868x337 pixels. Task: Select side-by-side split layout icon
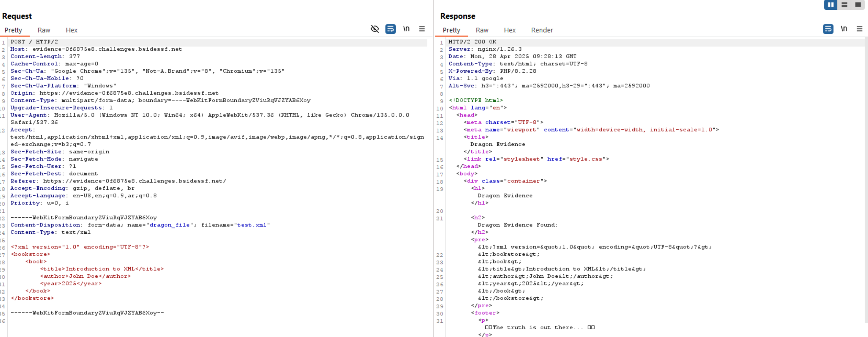pyautogui.click(x=831, y=5)
